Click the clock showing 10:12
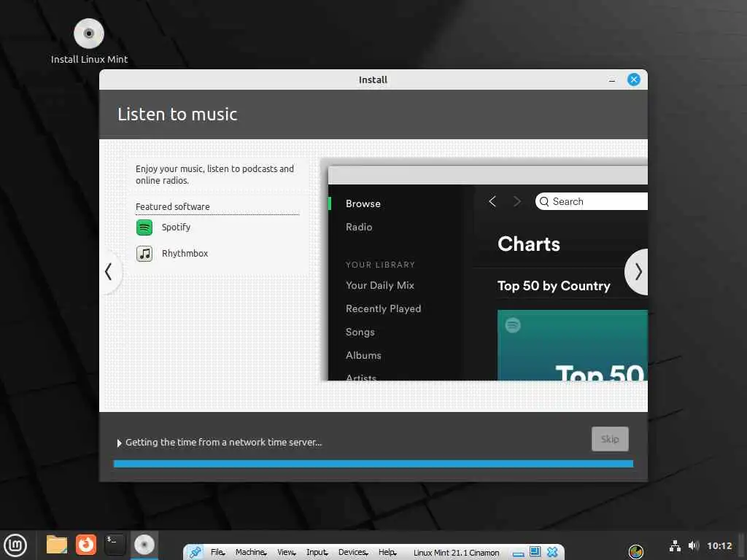Viewport: 747px width, 560px height. click(x=719, y=546)
